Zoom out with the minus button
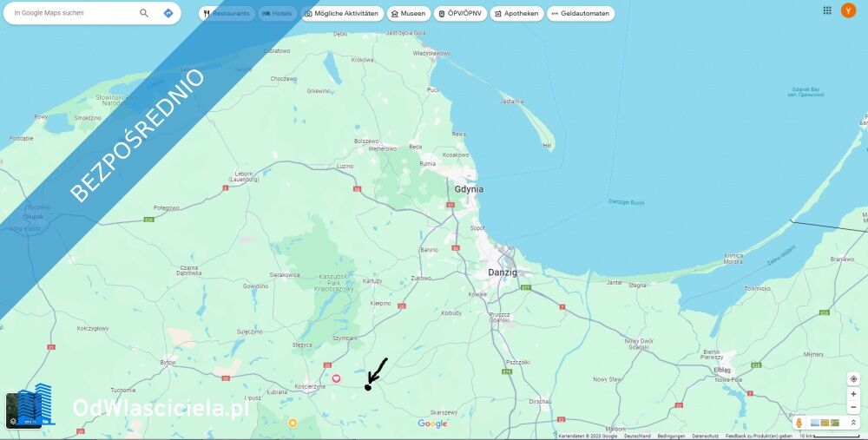 [x=853, y=408]
